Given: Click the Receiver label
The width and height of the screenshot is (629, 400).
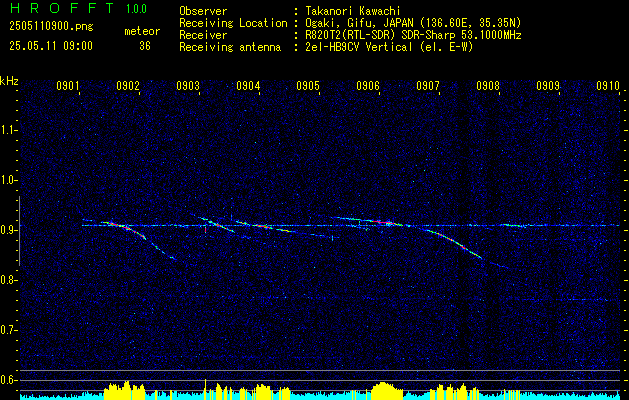Looking at the screenshot, I should 203,35.
